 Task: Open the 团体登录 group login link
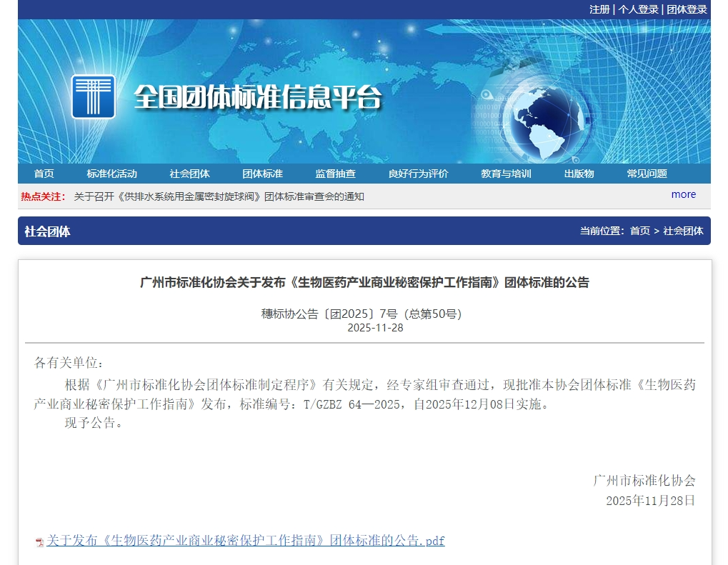[687, 9]
